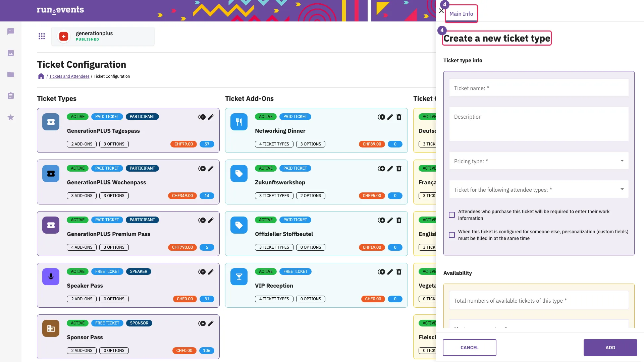Viewport: 644px width, 362px height.
Task: Close the new ticket type panel
Action: 441,11
